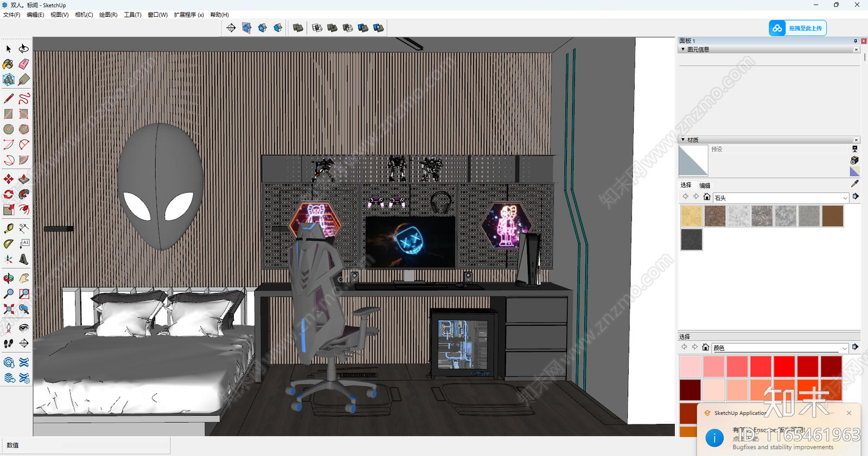Image resolution: width=868 pixels, height=456 pixels.
Task: Activate the Scale tool
Action: 9,209
